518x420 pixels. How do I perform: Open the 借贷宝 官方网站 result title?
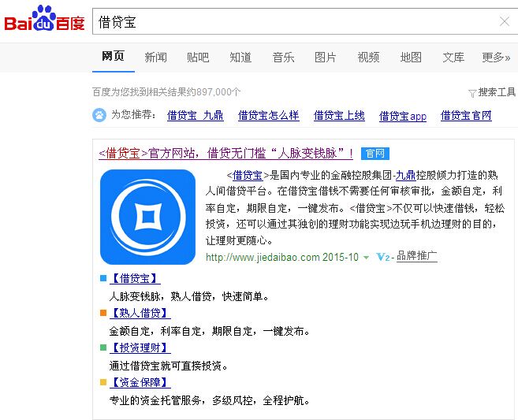(x=226, y=154)
